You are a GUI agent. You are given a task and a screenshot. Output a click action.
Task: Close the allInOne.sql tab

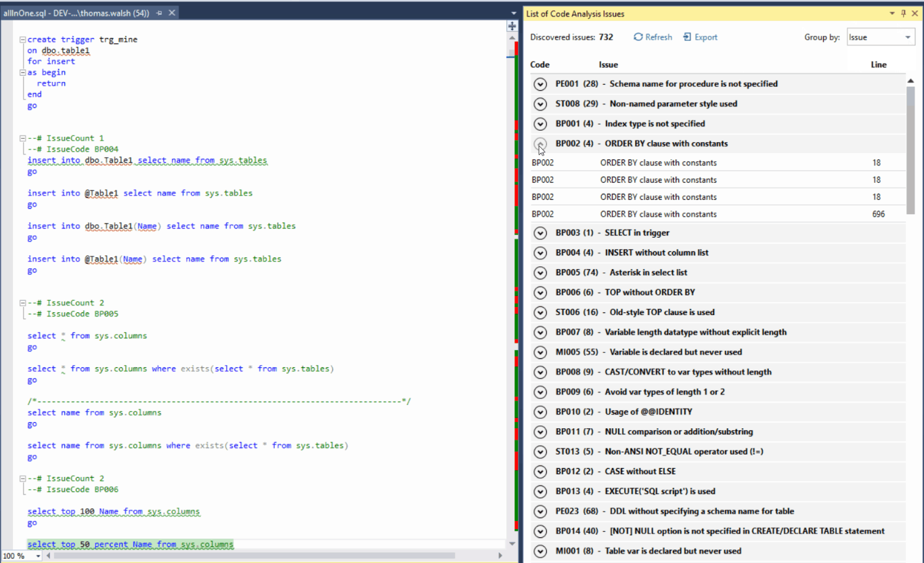tap(172, 13)
